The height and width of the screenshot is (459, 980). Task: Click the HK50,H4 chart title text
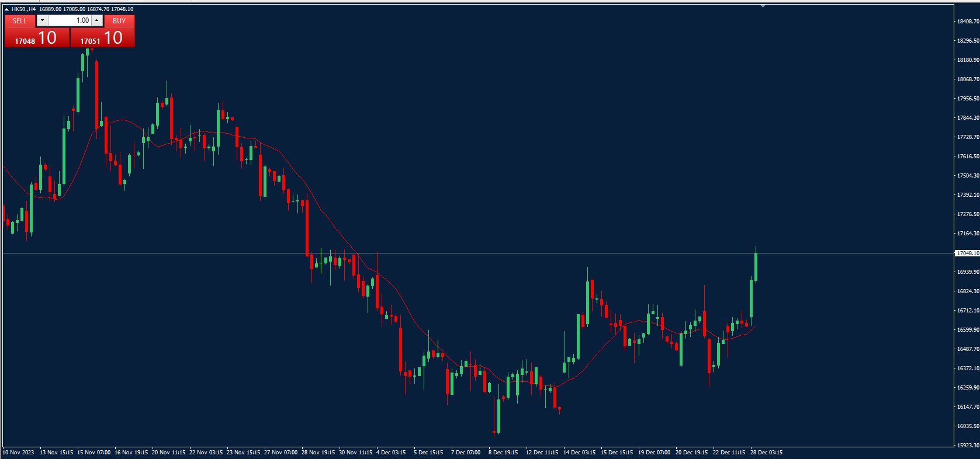[x=23, y=9]
